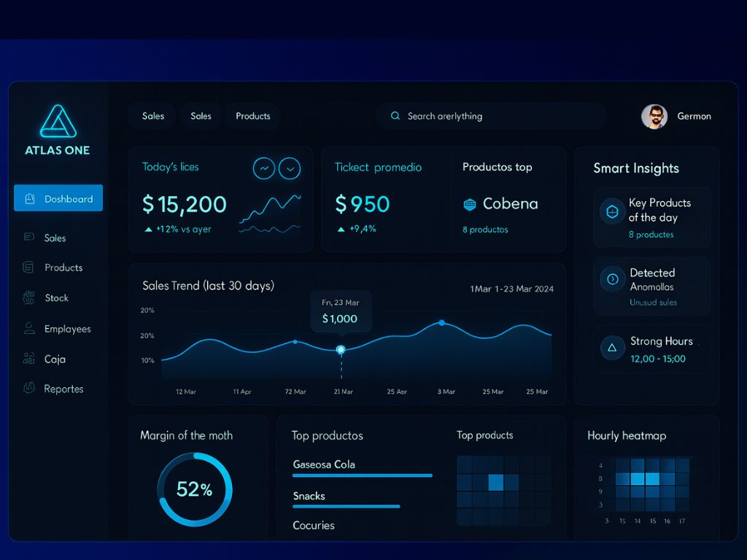The width and height of the screenshot is (747, 560).
Task: Toggle the first circular control on Today's sales card
Action: click(263, 168)
